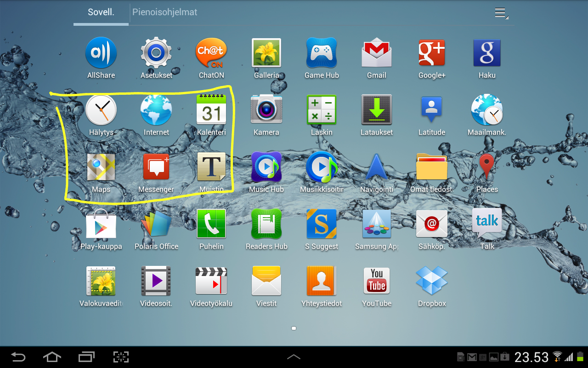Image resolution: width=588 pixels, height=368 pixels.
Task: Open Videotyökalu video maker
Action: click(x=211, y=281)
